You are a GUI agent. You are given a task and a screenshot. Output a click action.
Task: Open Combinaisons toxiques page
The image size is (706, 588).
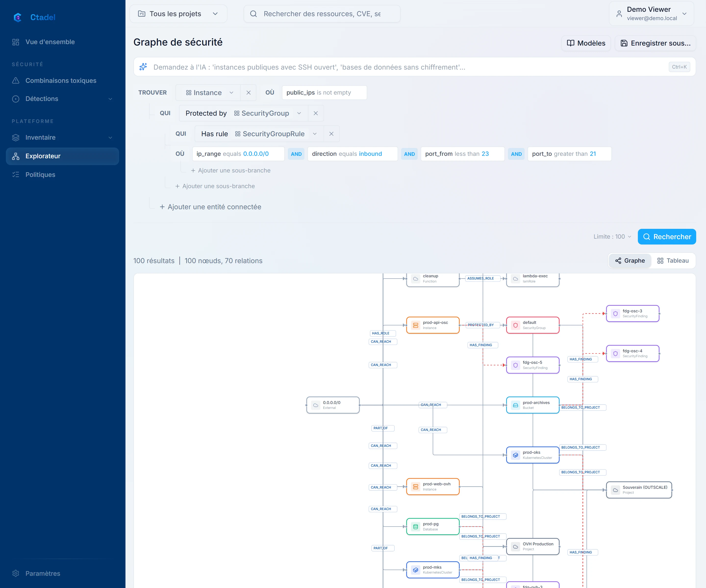pos(63,81)
